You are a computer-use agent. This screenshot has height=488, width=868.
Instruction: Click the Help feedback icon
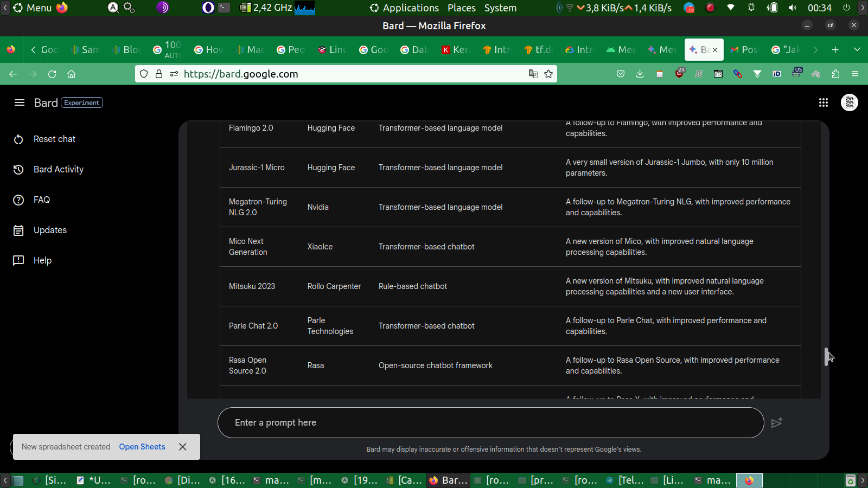click(18, 261)
